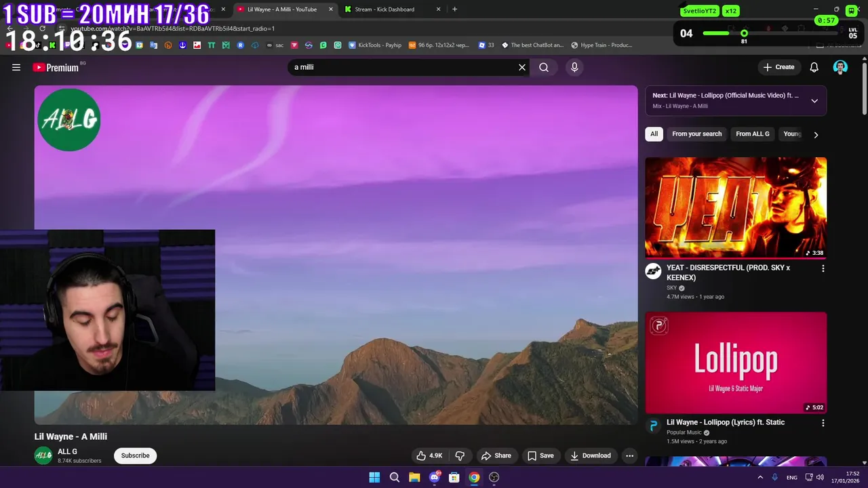
Task: Open the volume control in the system tray
Action: point(821,477)
